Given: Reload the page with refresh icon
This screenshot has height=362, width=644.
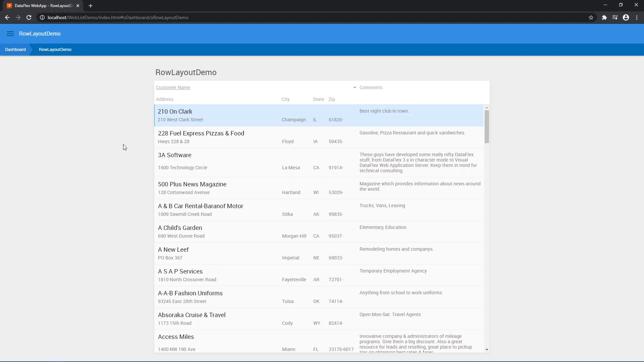Looking at the screenshot, I should [29, 17].
